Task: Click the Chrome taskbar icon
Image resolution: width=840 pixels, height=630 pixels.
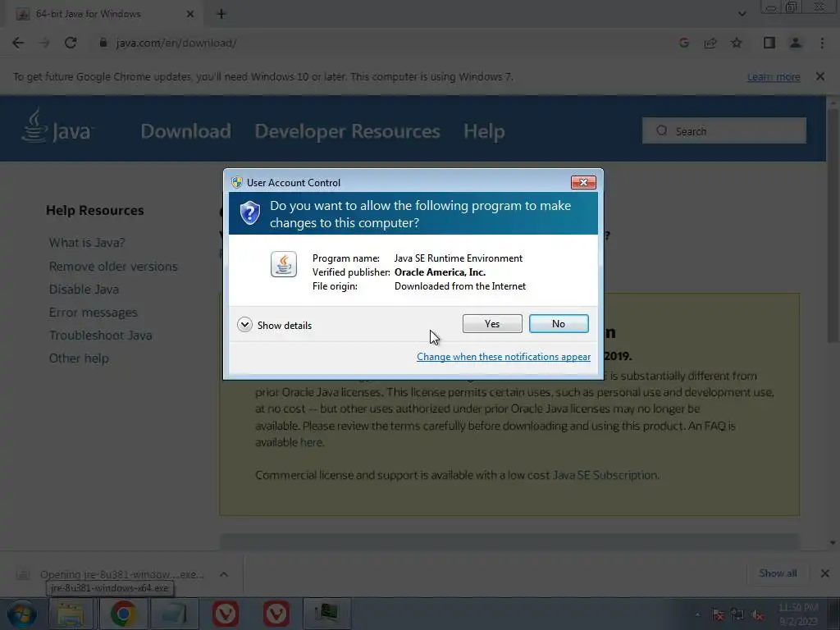Action: [123, 614]
